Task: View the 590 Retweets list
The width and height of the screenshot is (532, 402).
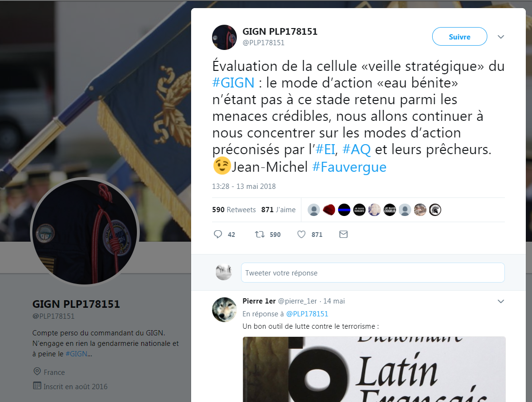Action: pyautogui.click(x=234, y=210)
